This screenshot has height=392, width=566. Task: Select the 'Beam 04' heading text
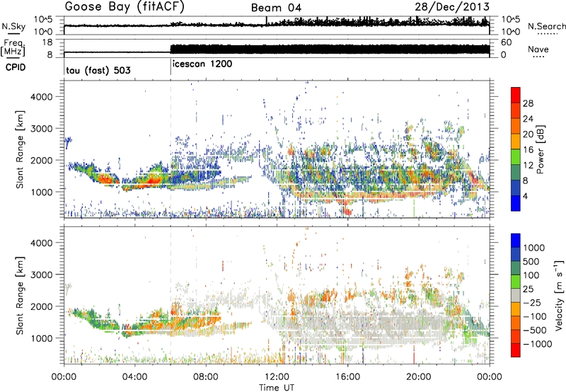click(x=276, y=8)
